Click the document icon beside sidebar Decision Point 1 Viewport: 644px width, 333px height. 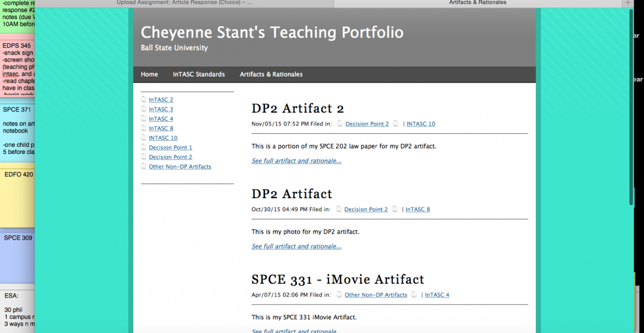(144, 147)
